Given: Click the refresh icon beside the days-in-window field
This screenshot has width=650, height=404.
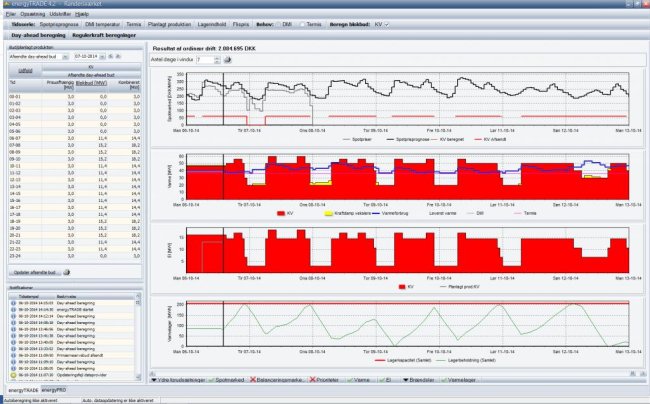Looking at the screenshot, I should coord(227,60).
